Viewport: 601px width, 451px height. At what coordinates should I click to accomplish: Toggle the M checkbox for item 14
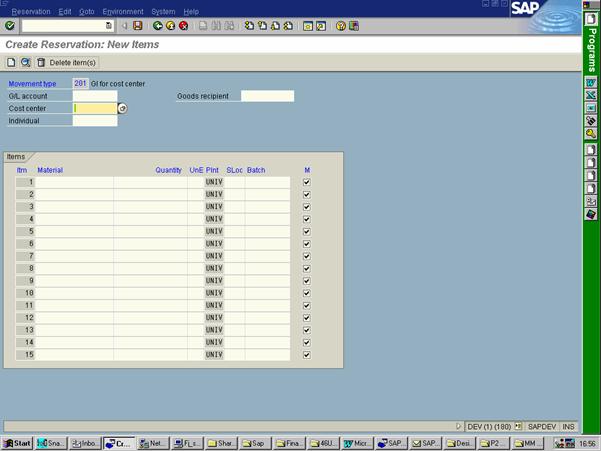(x=307, y=342)
